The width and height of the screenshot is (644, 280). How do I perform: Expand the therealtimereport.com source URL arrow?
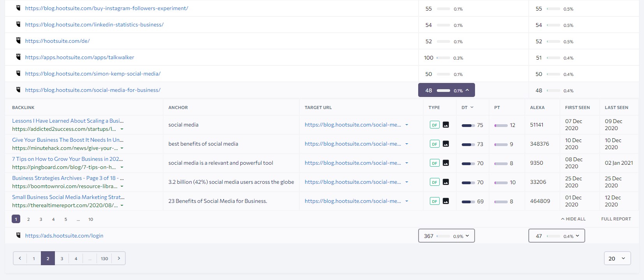(122, 205)
